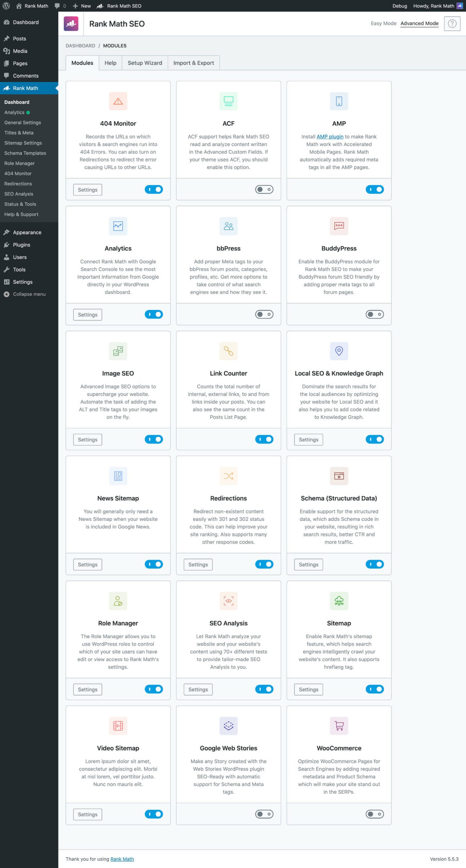
Task: Click the SEO Analysis eye icon
Action: (x=228, y=601)
